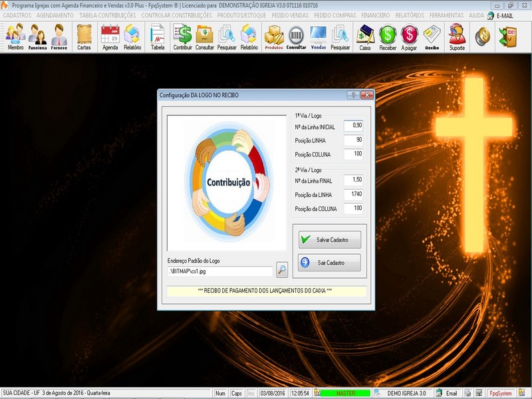Open the FINANCEIRO menu

[x=376, y=15]
